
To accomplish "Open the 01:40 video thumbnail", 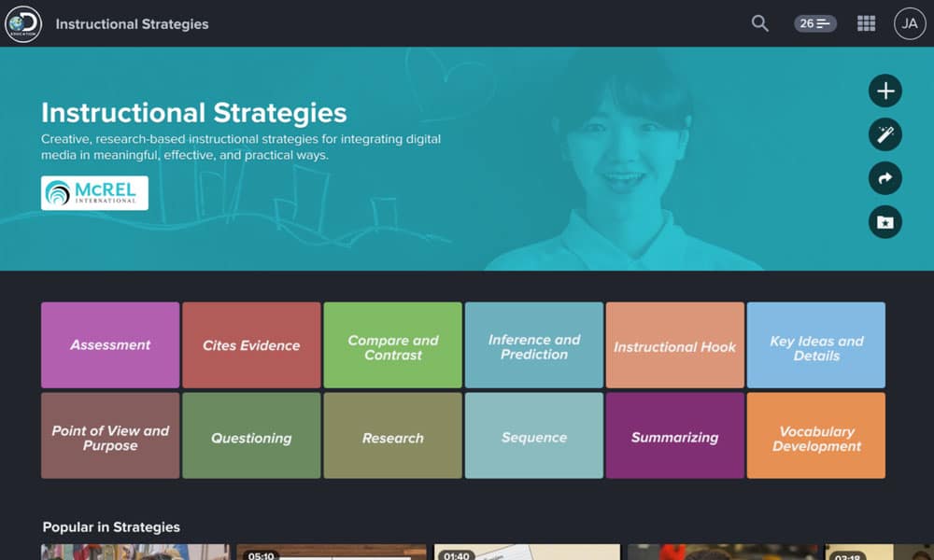I will tap(528, 551).
